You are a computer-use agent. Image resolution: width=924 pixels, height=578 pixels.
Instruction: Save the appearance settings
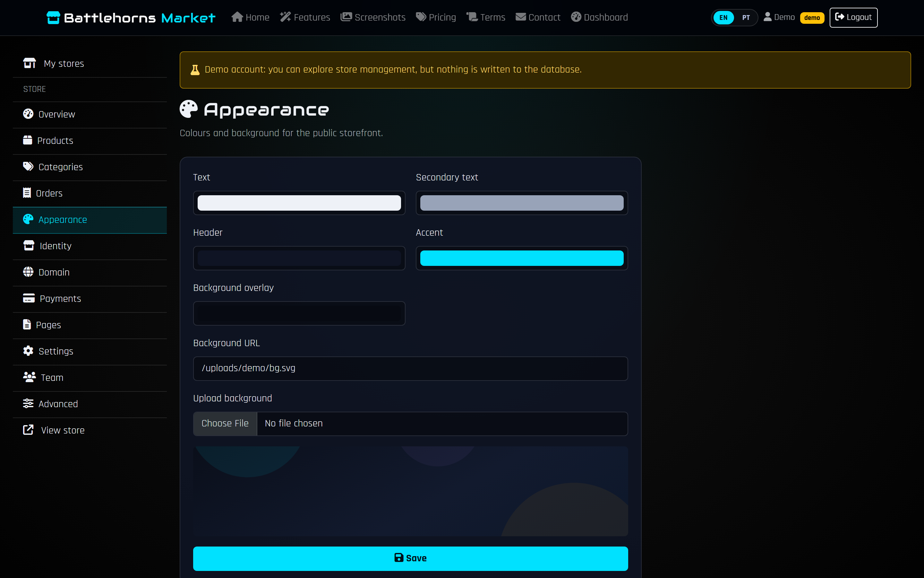[x=410, y=558]
